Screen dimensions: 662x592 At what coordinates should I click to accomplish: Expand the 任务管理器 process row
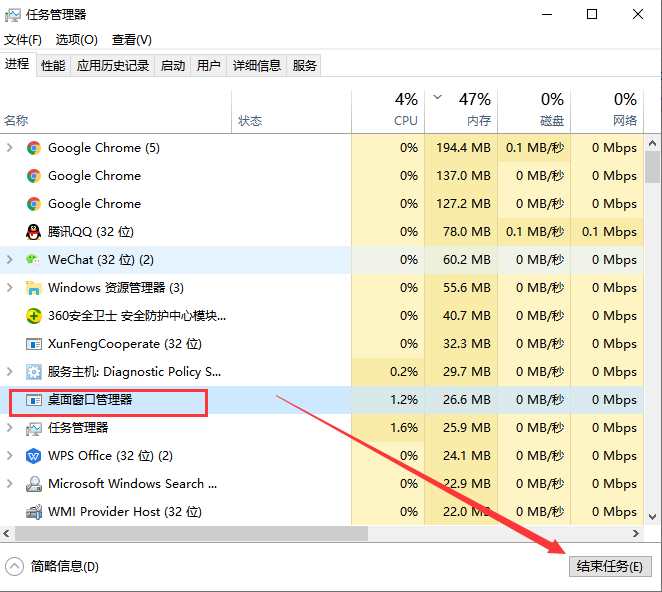(x=10, y=427)
